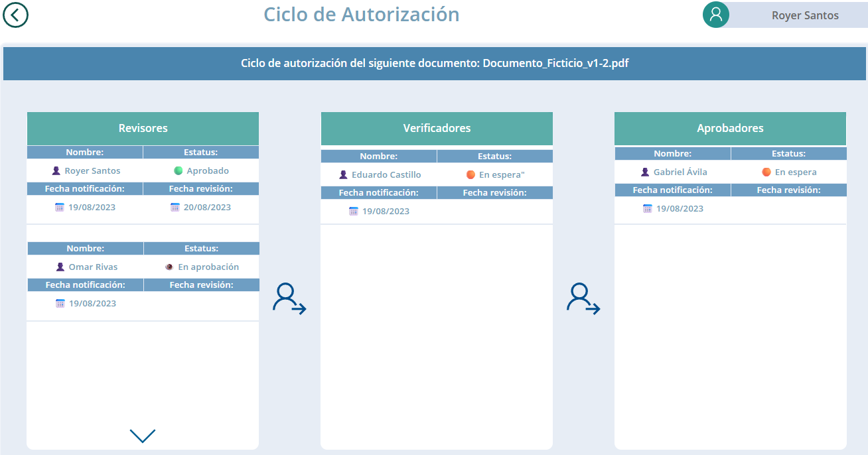Click the orange status dot for Gabriel Ávila
Viewport: 868px width, 455px height.
tap(766, 172)
